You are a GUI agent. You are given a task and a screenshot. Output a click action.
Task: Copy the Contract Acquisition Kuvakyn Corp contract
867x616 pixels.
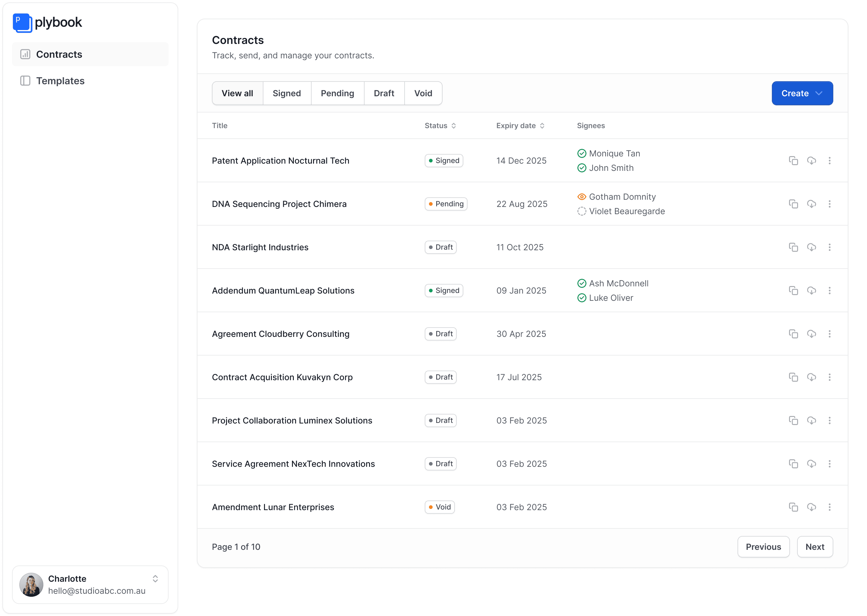click(x=793, y=377)
